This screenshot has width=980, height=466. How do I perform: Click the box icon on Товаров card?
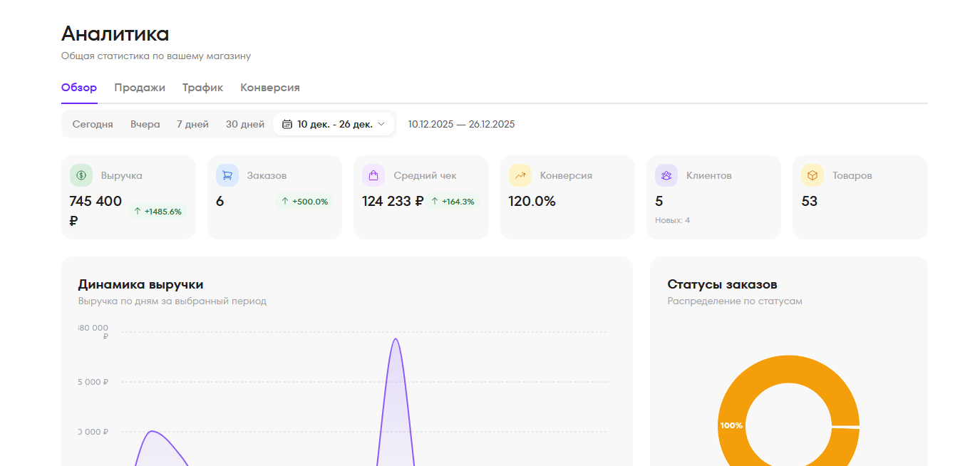click(813, 175)
